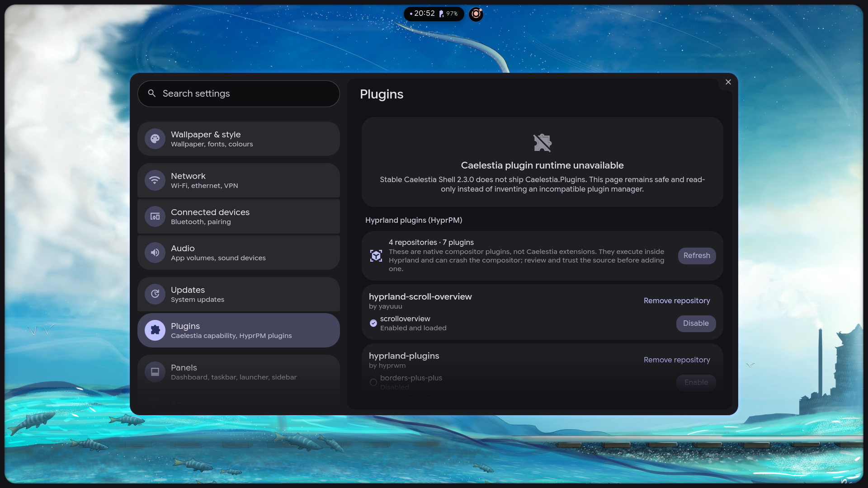Image resolution: width=868 pixels, height=488 pixels.
Task: Click '4 repositories · 7 plugins' text
Action: [431, 242]
